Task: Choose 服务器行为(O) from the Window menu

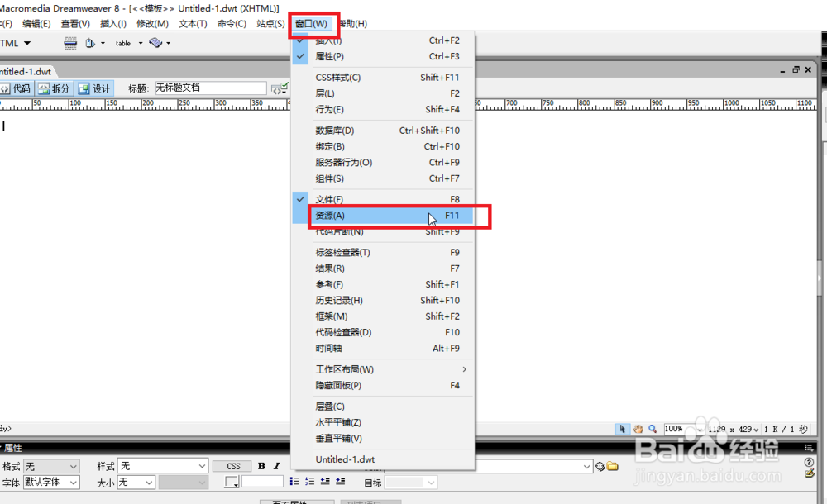Action: pos(383,163)
